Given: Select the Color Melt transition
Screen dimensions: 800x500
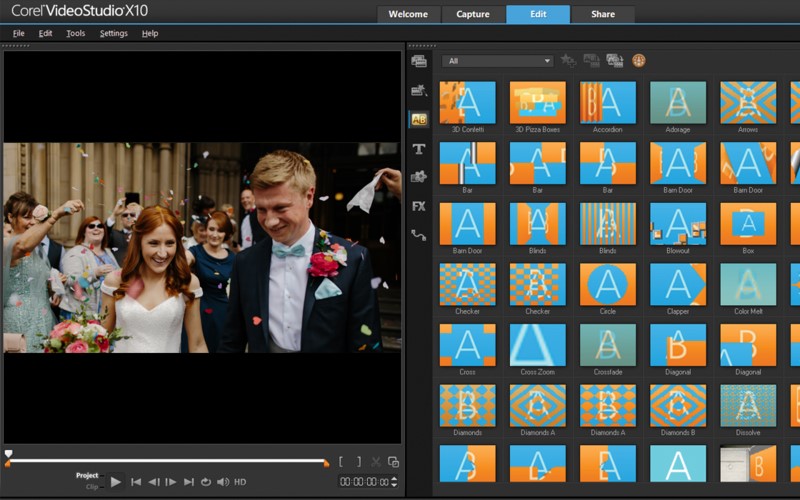Looking at the screenshot, I should pyautogui.click(x=748, y=284).
